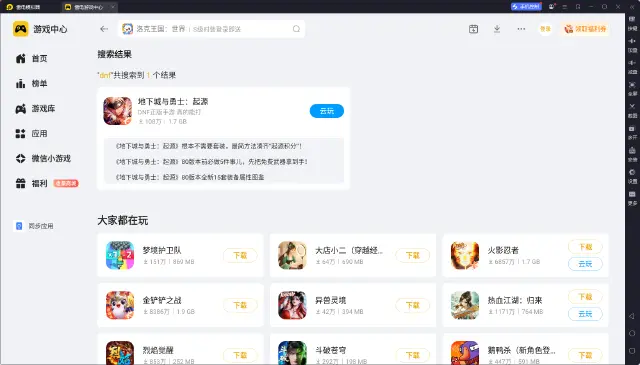The height and width of the screenshot is (365, 640).
Task: Download 金铲铲之战
Action: click(x=240, y=305)
